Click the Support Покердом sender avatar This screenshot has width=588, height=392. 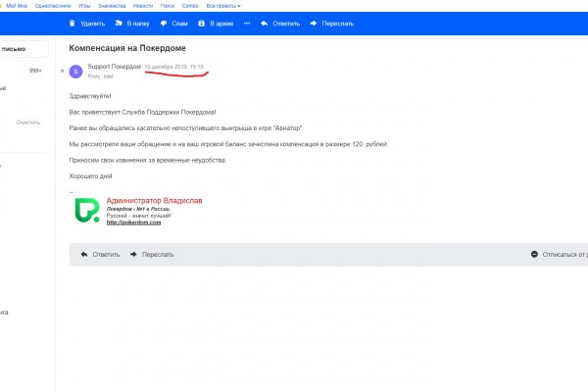pyautogui.click(x=77, y=71)
